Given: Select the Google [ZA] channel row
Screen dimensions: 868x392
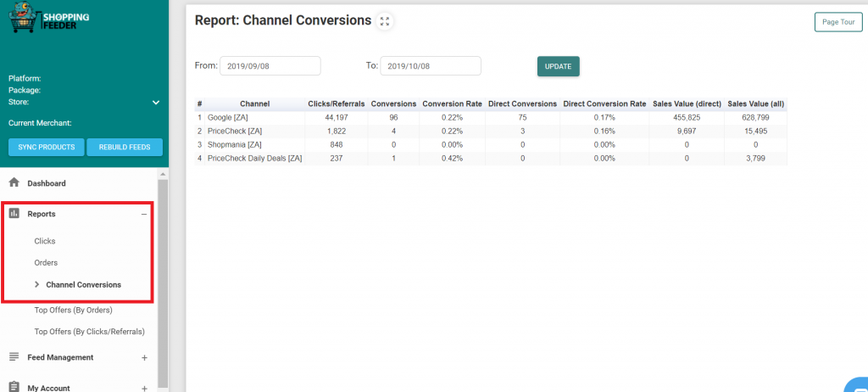Looking at the screenshot, I should 491,118.
